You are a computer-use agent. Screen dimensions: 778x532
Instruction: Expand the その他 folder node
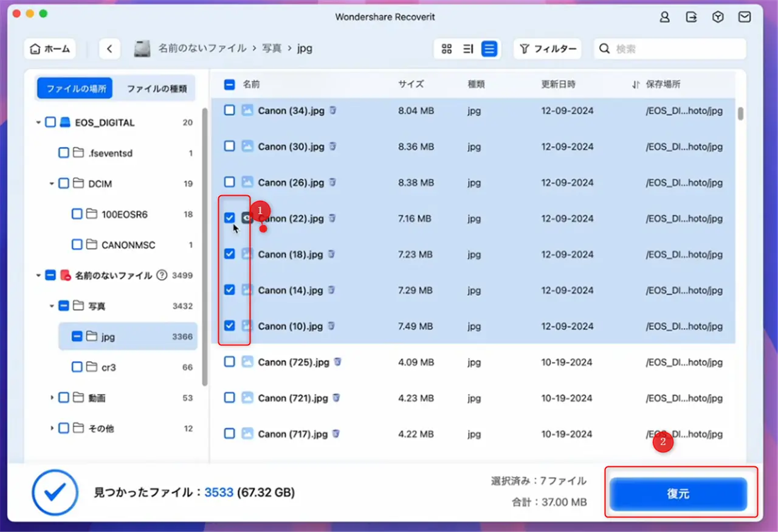coord(52,429)
